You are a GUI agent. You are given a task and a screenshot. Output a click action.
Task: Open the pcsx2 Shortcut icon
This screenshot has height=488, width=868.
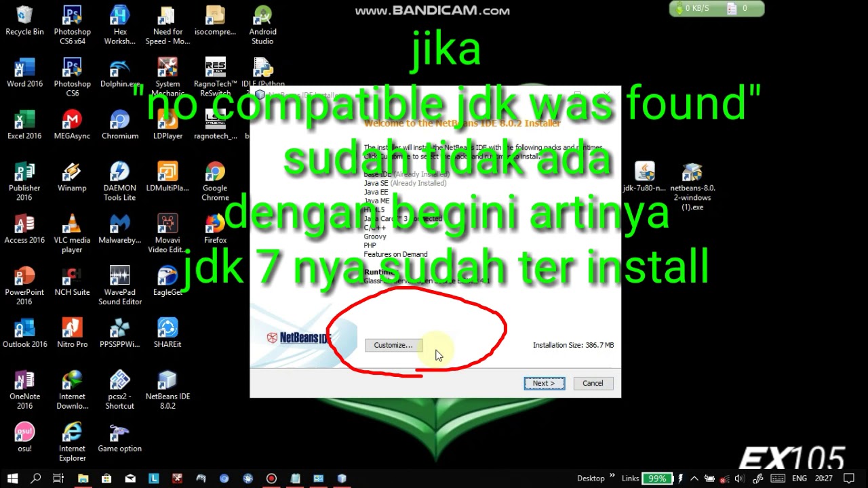pos(120,390)
